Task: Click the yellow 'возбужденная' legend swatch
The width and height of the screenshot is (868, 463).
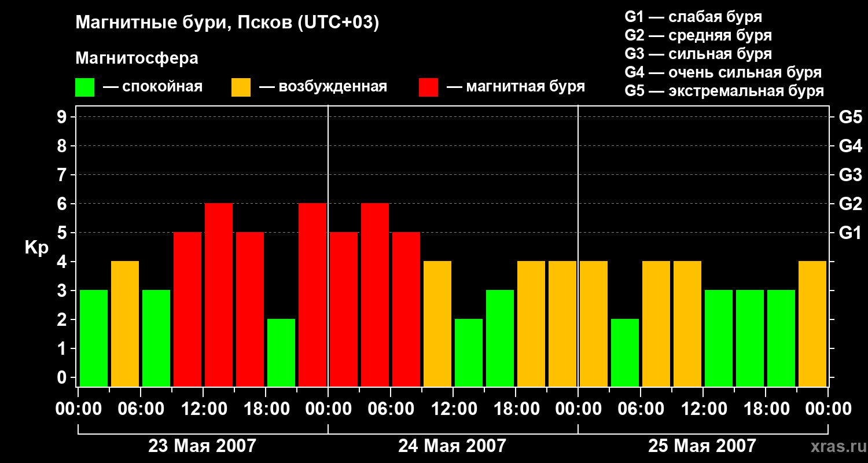Action: 241,87
